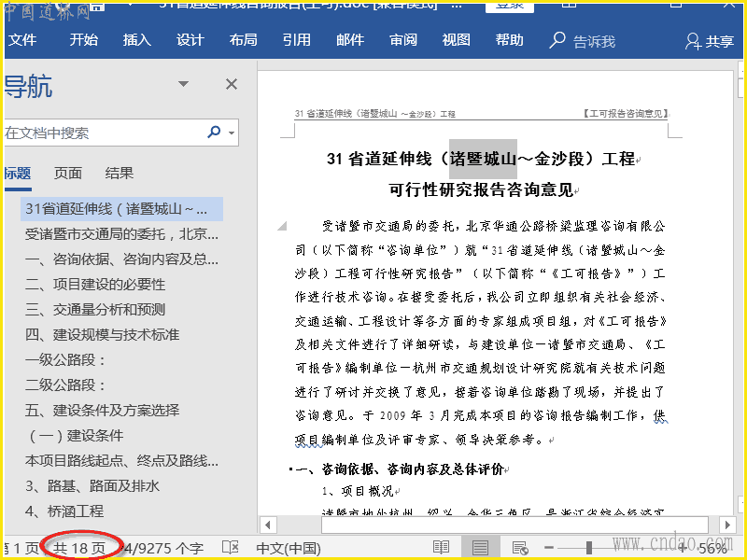Go to heading 一、咨询依据、咨询内容及总...
747x560 pixels.
[121, 259]
